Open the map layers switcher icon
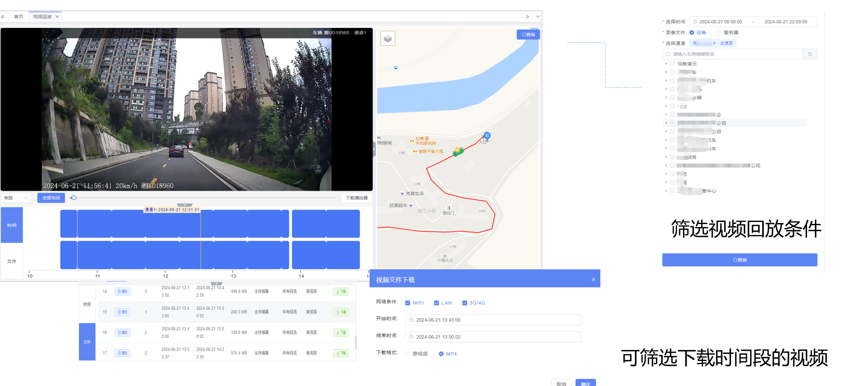This screenshot has width=868, height=386. click(388, 38)
